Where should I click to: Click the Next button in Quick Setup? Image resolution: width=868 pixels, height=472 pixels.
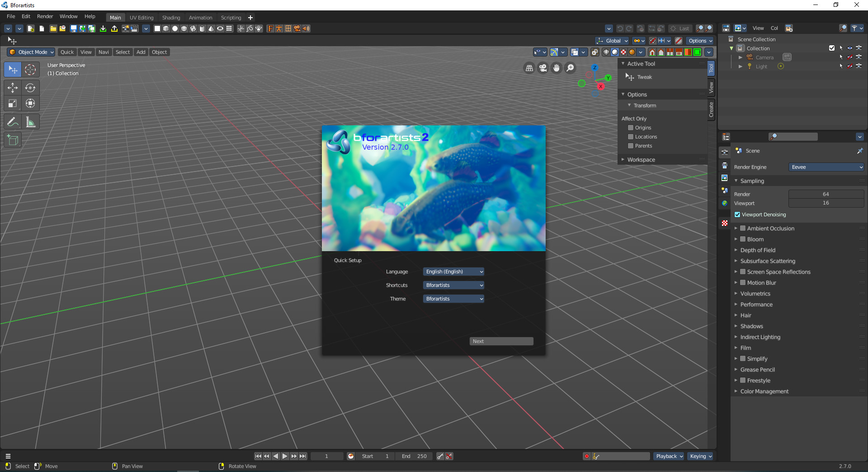tap(501, 341)
